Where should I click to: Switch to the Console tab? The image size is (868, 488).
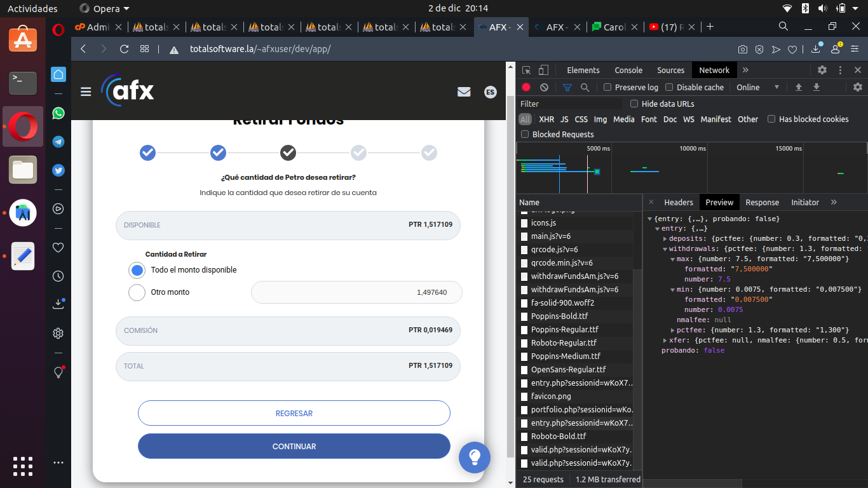click(x=628, y=70)
